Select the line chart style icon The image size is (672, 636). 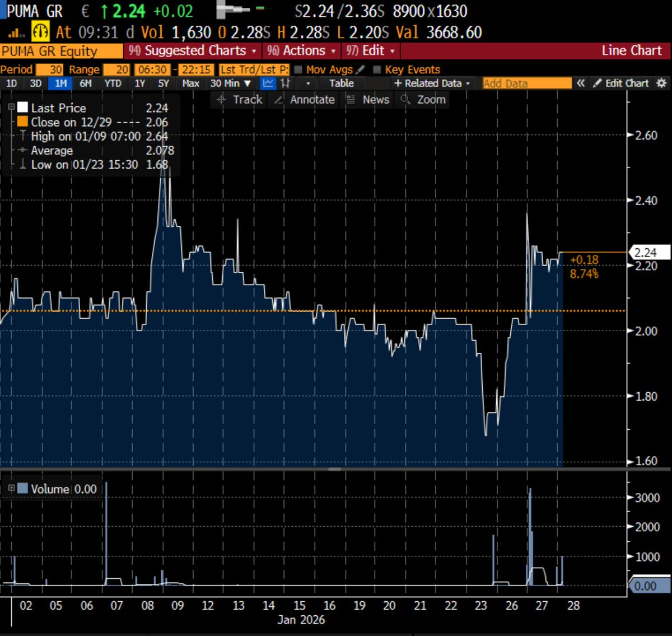(x=268, y=83)
